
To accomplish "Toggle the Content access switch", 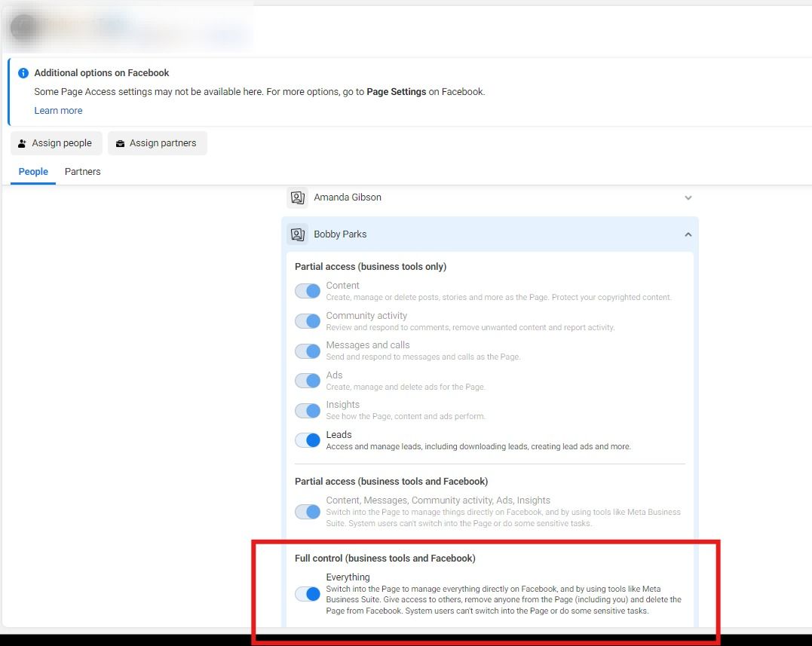I will coord(308,291).
